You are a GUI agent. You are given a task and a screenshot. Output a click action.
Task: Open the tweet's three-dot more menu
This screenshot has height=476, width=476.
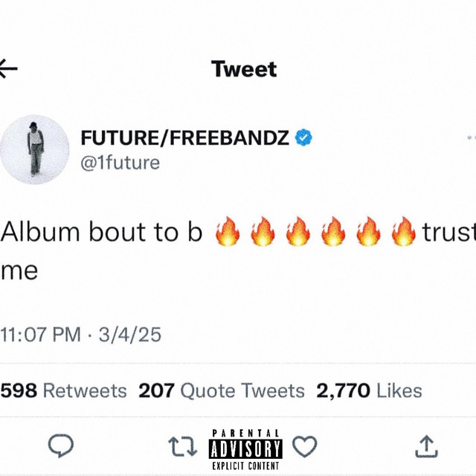click(472, 138)
